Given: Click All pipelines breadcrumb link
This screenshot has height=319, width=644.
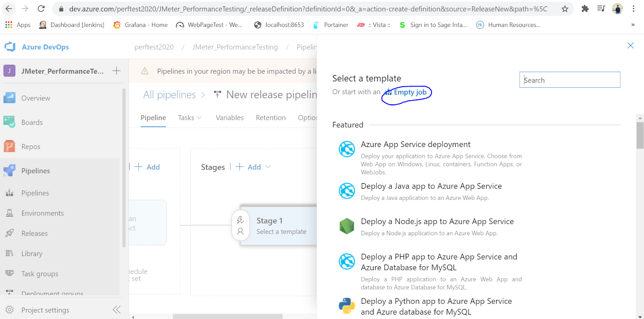Looking at the screenshot, I should point(169,95).
